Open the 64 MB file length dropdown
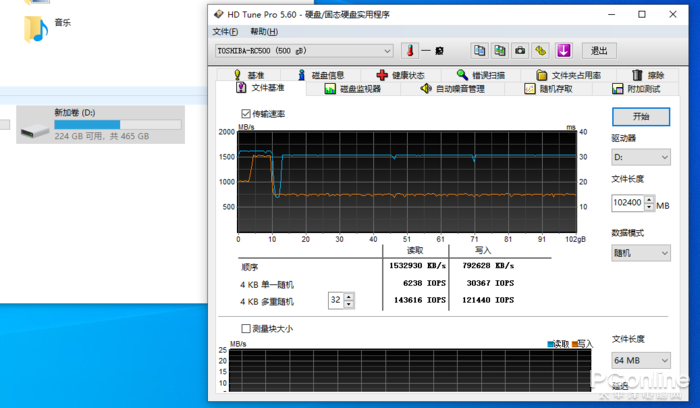This screenshot has height=408, width=700. (x=641, y=360)
